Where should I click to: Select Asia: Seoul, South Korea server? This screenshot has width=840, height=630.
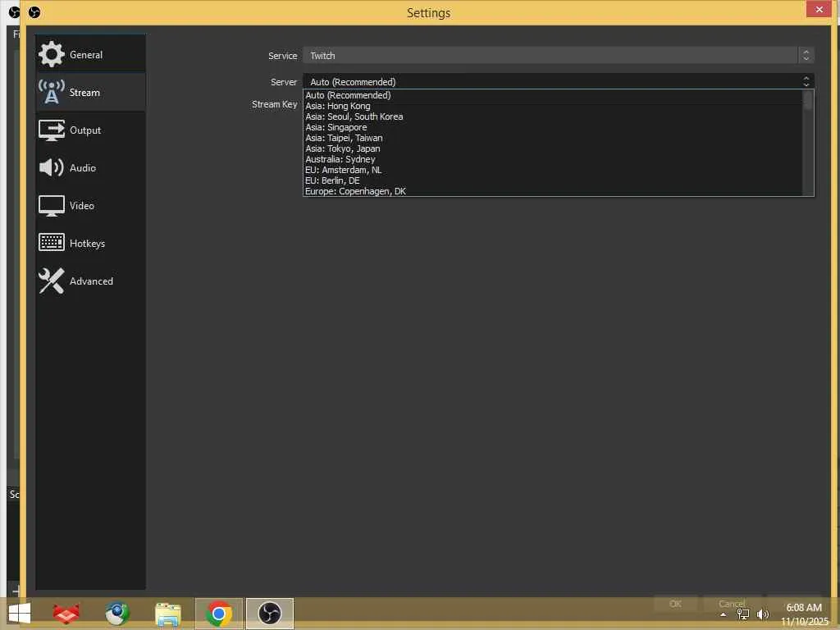[x=552, y=116]
